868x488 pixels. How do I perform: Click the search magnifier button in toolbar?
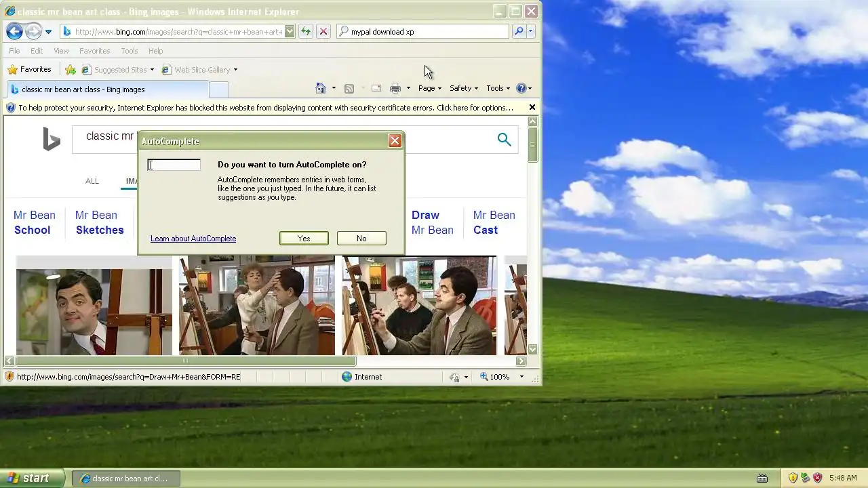(519, 31)
